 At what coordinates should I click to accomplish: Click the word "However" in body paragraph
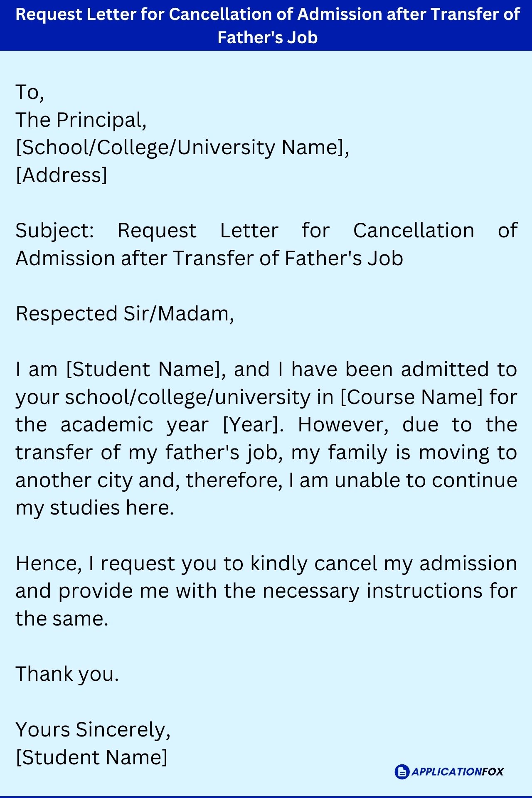coord(343,425)
